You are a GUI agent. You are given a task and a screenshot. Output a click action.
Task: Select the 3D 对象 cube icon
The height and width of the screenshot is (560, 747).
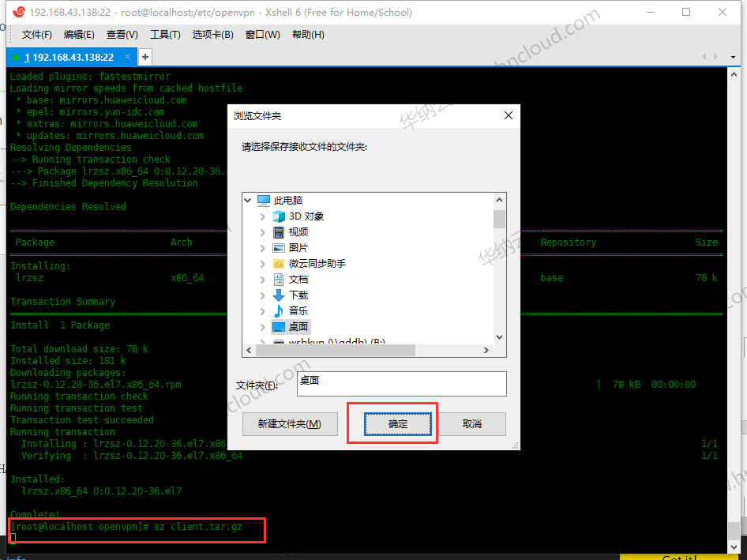tap(279, 216)
